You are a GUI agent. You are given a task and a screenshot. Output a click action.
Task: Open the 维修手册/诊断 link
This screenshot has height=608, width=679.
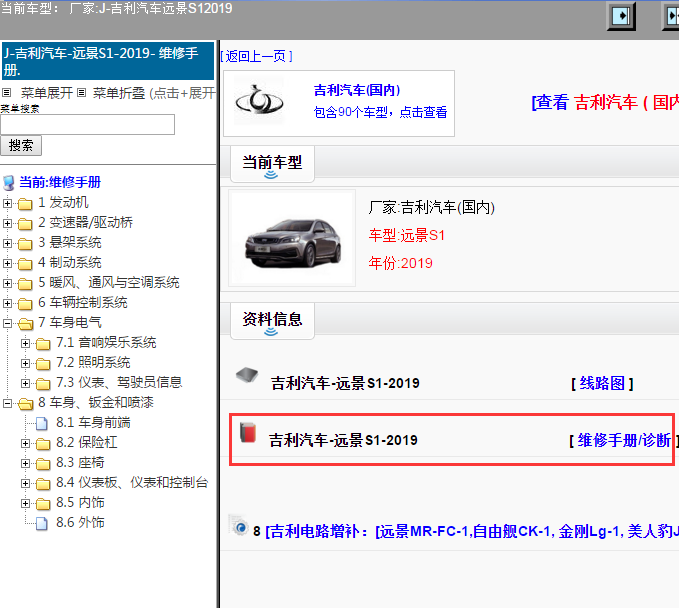[x=623, y=440]
